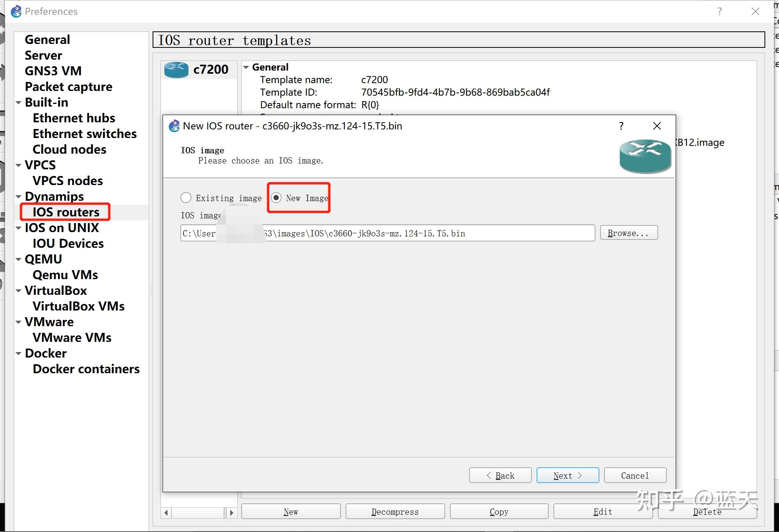This screenshot has height=532, width=779.
Task: Click the Next button in wizard
Action: point(567,476)
